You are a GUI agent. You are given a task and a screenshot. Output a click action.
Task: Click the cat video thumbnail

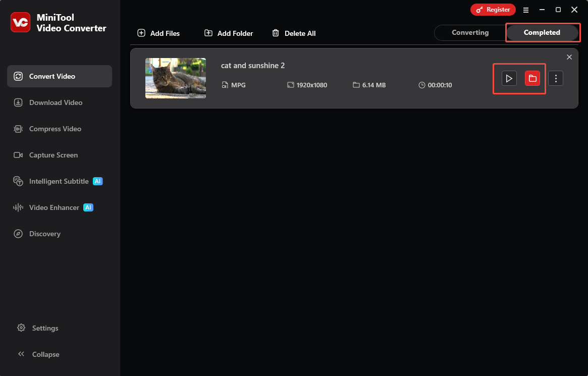tap(176, 78)
